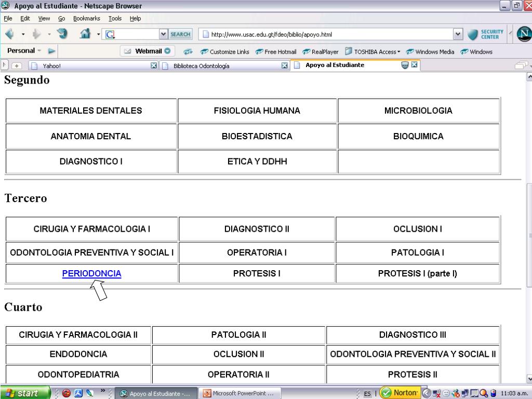
Task: Open TOSHIBA Access bookmark folder
Action: coord(373,51)
